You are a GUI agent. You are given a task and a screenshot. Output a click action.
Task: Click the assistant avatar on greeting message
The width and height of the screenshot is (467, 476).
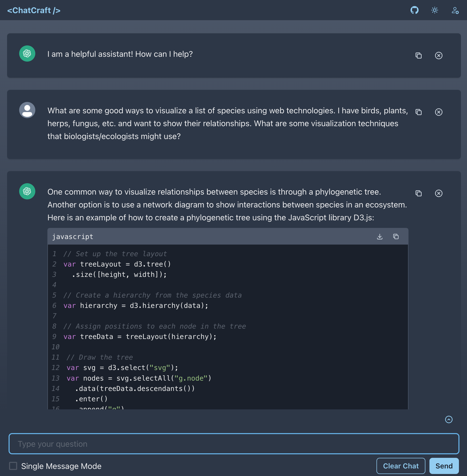[x=27, y=54]
